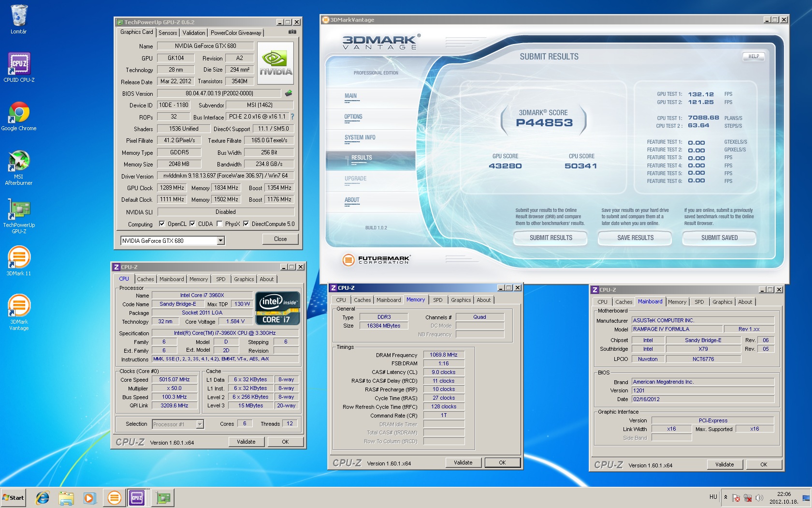The width and height of the screenshot is (812, 508).
Task: Open the TechPowerUp GPU-Z desktop shortcut
Action: click(19, 216)
